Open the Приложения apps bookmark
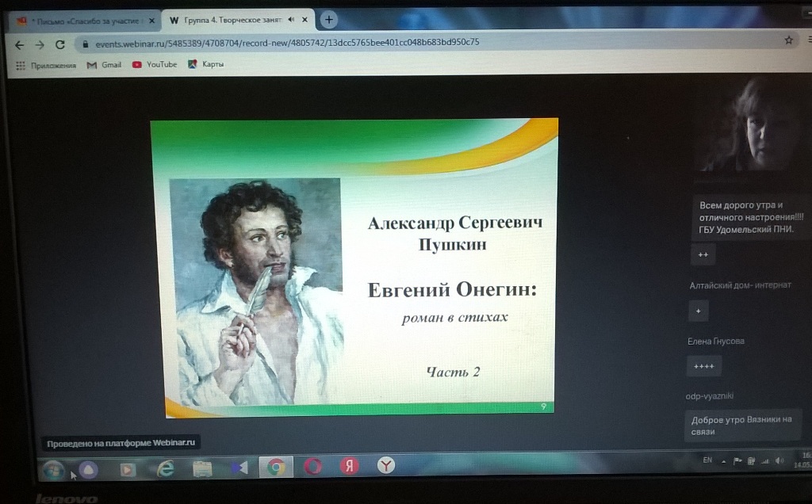Viewport: 812px width, 504px height. point(46,65)
